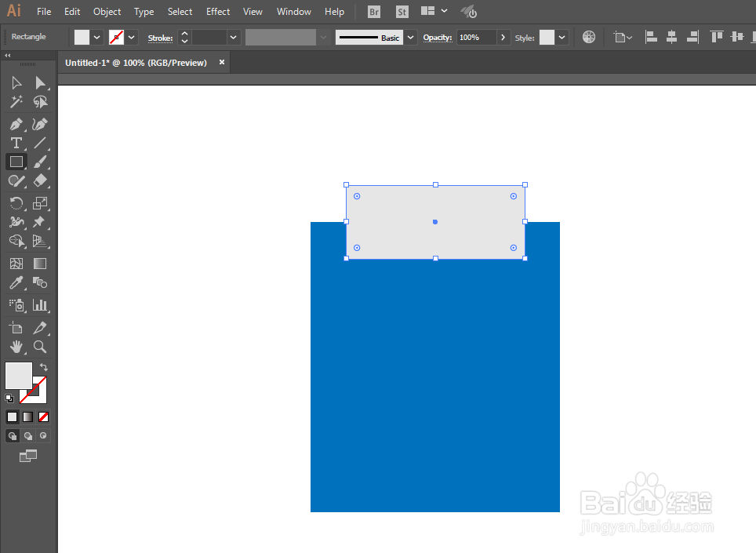Open the Stroke panel via its label
Viewport: 756px width, 553px height.
tap(159, 37)
